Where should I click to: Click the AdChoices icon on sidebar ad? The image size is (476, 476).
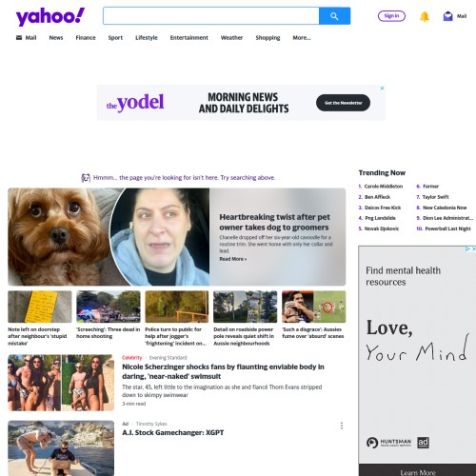(467, 248)
